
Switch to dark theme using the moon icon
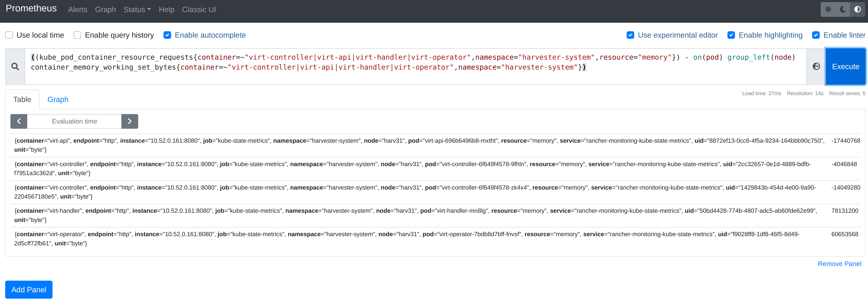tap(842, 9)
